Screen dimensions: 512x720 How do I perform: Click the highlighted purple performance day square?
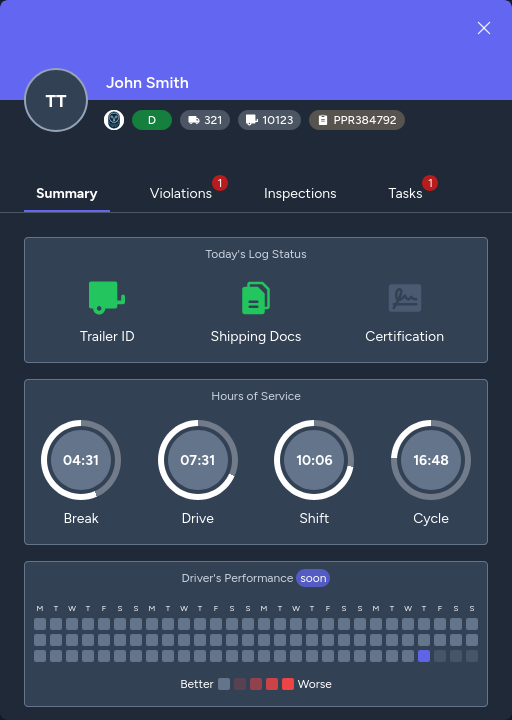424,656
